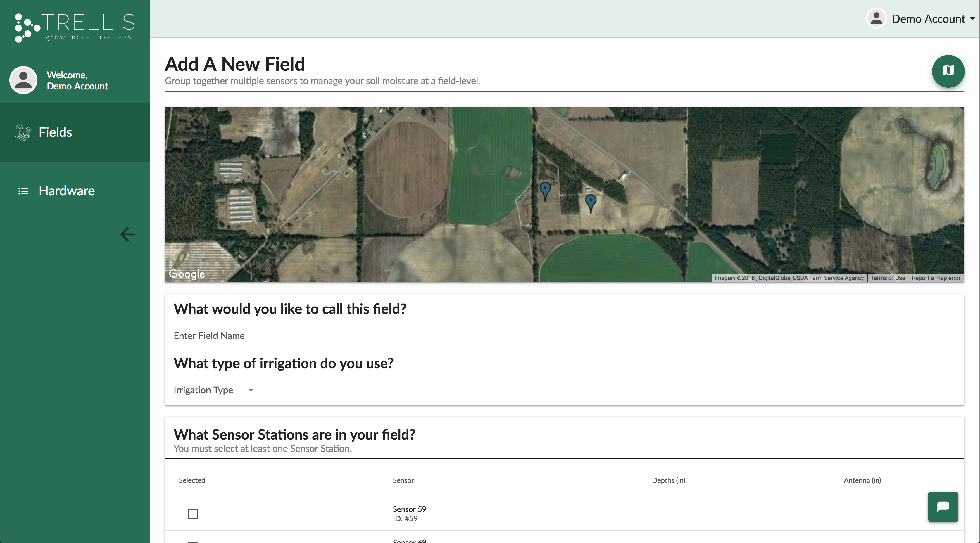Collapse sidebar with the back arrow
Image resolution: width=980 pixels, height=543 pixels.
click(127, 234)
